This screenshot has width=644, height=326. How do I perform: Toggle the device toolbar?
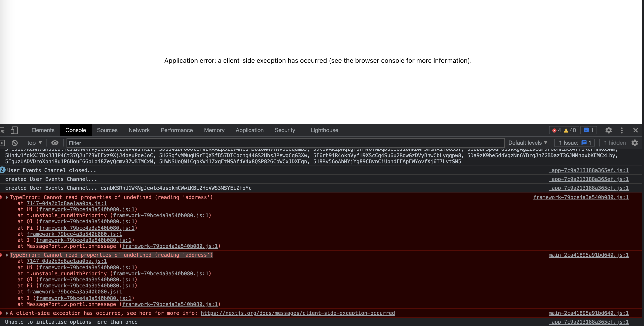pyautogui.click(x=14, y=130)
